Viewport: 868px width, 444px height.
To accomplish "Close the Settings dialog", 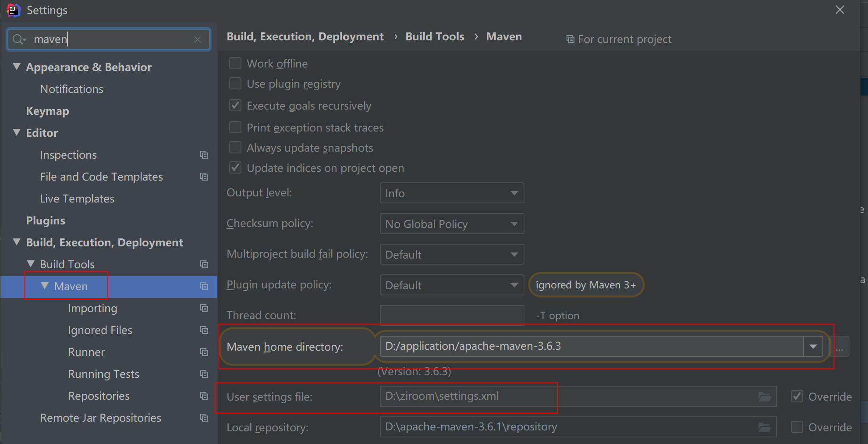I will click(840, 10).
